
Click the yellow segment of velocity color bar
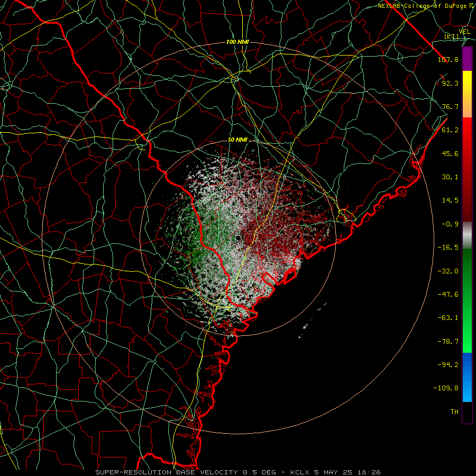(x=467, y=82)
